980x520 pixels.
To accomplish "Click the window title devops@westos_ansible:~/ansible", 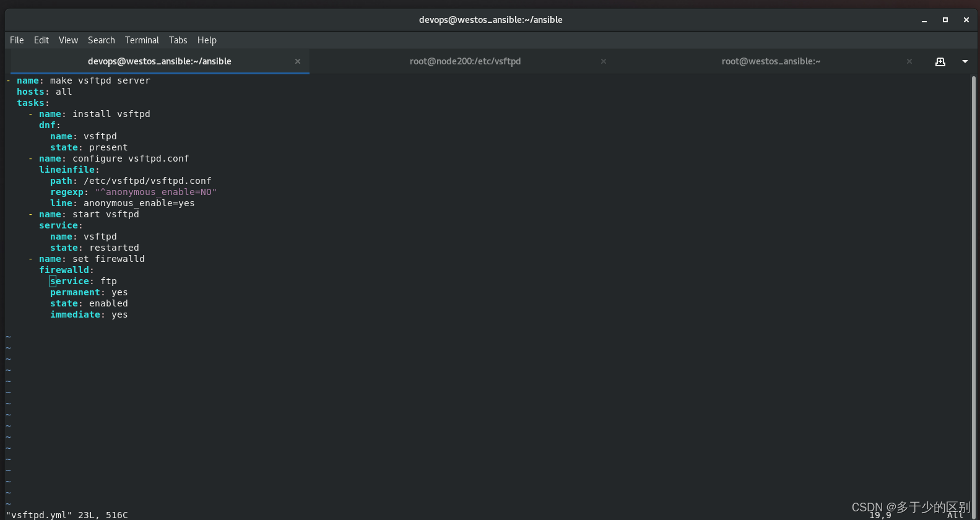I will pos(490,20).
